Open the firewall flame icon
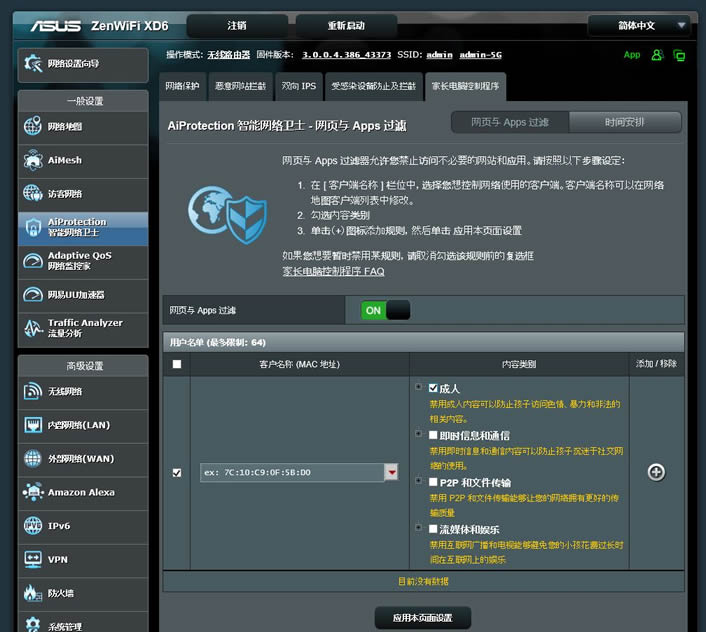This screenshot has height=632, width=706. click(x=33, y=593)
